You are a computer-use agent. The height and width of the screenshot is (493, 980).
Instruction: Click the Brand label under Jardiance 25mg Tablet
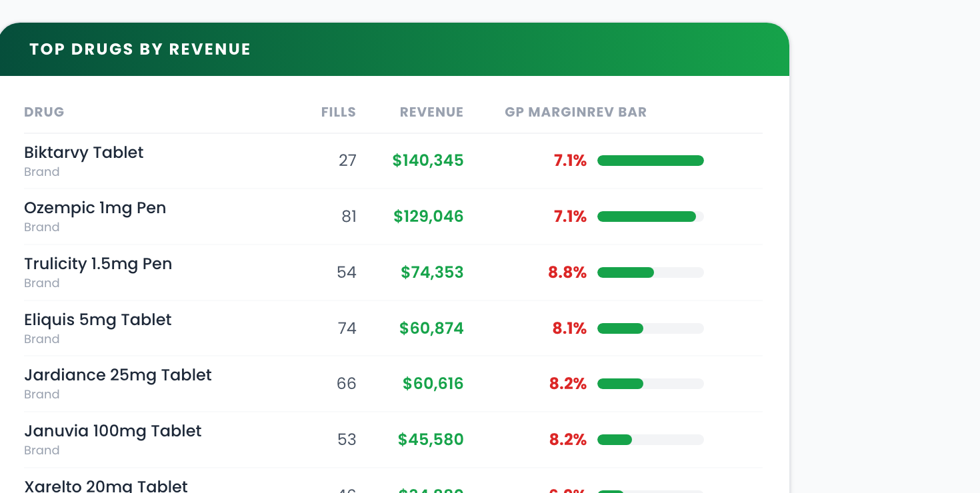[42, 394]
